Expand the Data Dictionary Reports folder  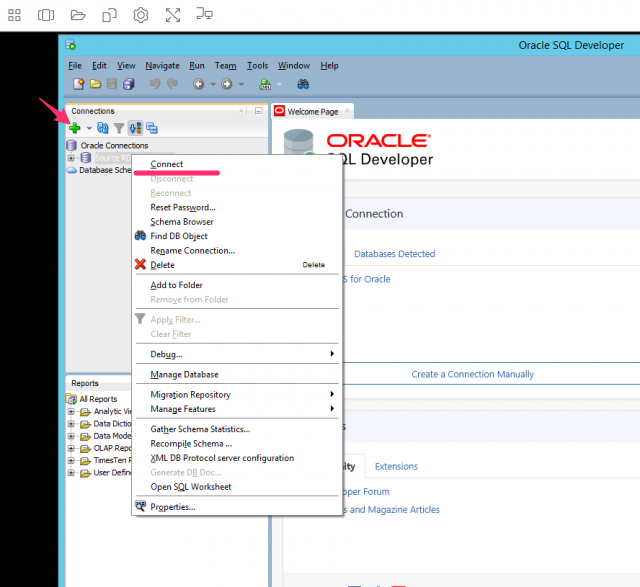71,423
